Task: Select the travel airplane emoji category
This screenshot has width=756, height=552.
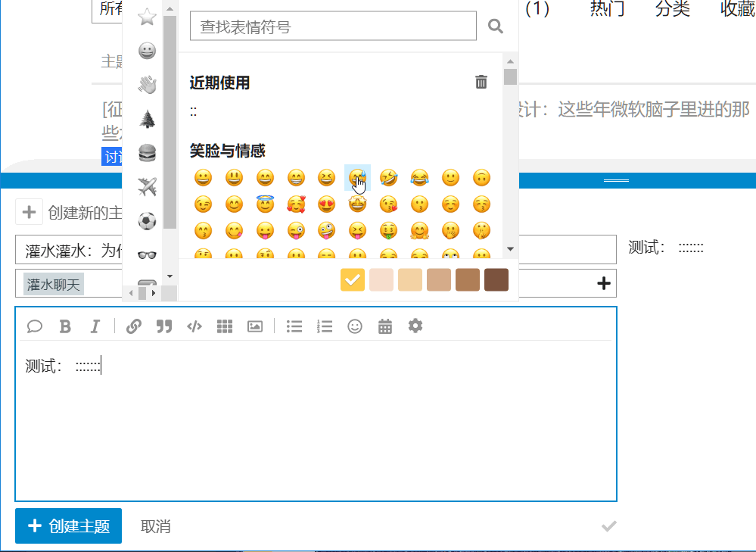Action: click(x=148, y=186)
